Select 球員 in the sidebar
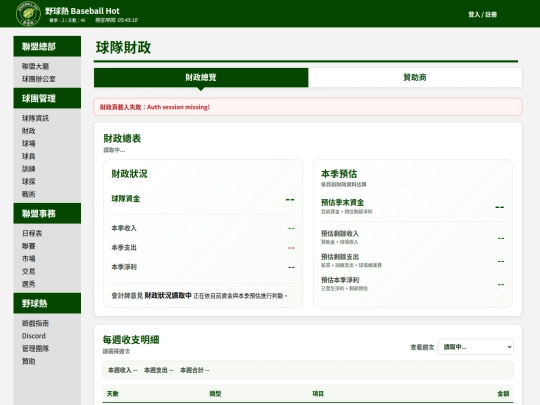The width and height of the screenshot is (540, 405). click(29, 156)
